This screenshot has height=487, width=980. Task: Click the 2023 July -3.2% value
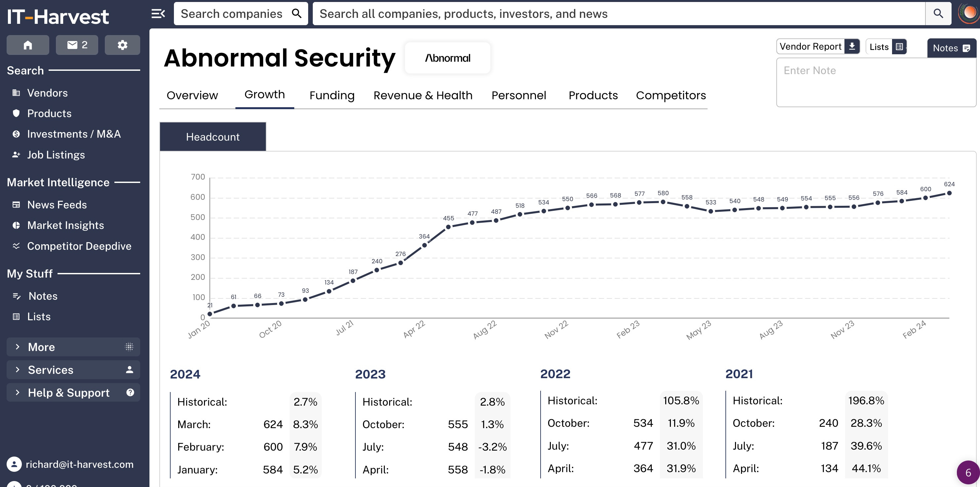point(492,447)
